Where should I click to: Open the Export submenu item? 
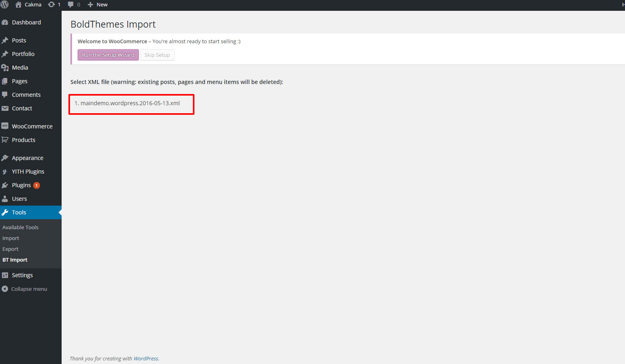pyautogui.click(x=10, y=249)
